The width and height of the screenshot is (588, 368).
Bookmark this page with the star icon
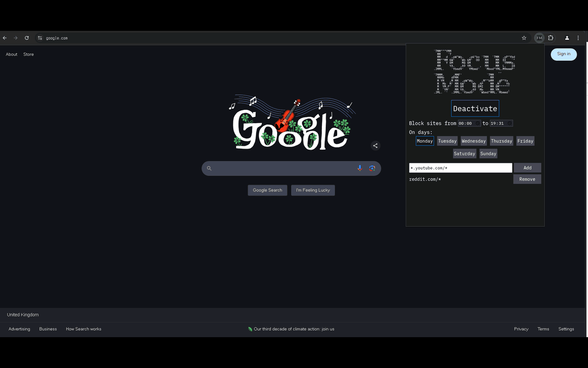coord(524,38)
